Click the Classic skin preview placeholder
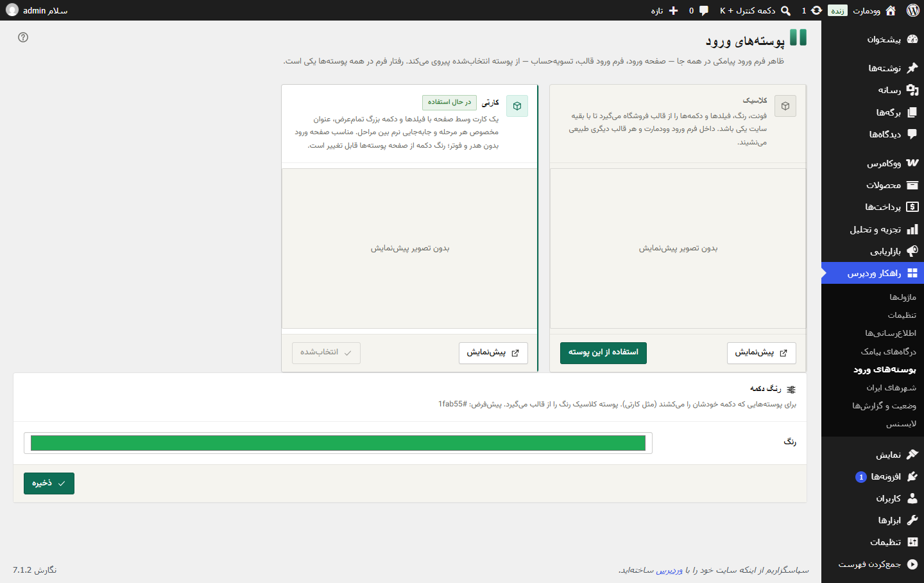Viewport: 924px width, 583px height. click(678, 248)
